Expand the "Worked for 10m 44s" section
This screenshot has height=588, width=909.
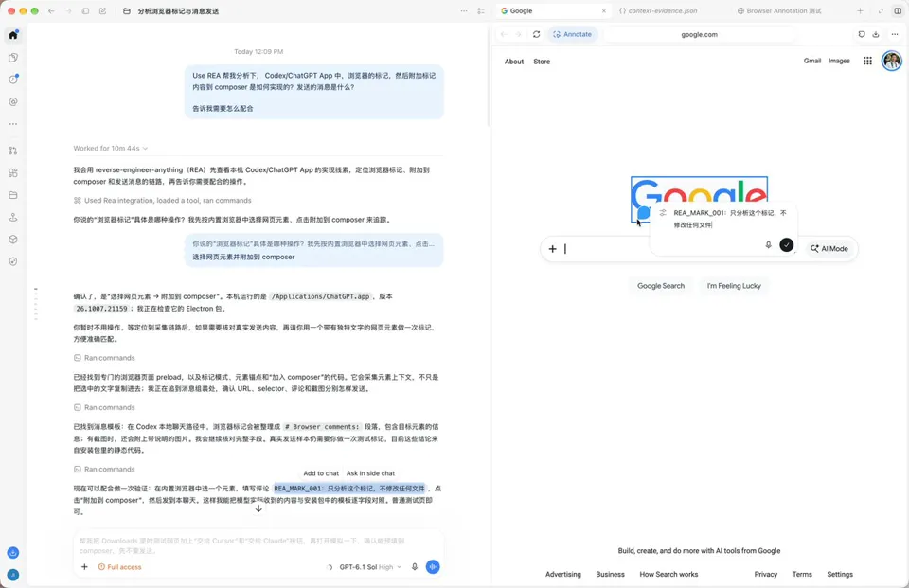pyautogui.click(x=110, y=149)
